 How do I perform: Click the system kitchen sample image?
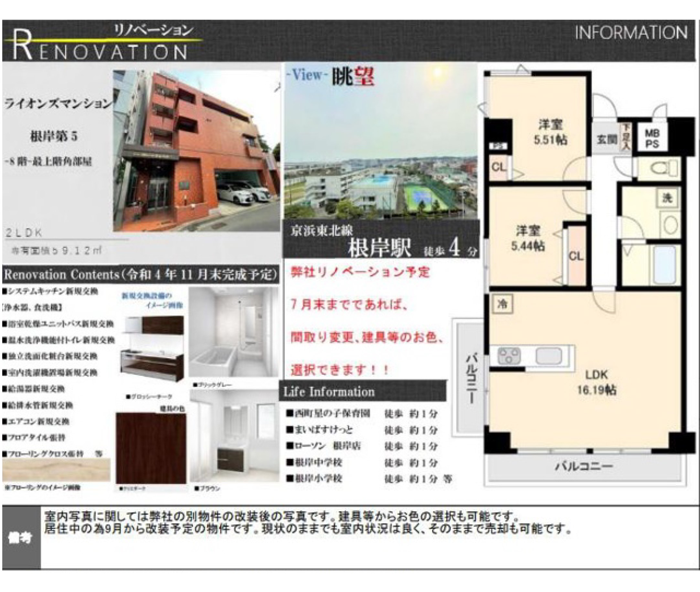coord(153,350)
